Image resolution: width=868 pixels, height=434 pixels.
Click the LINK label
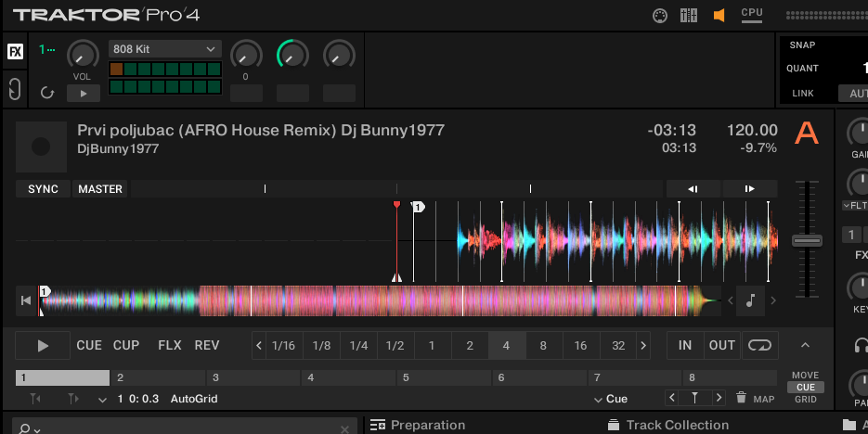(803, 94)
